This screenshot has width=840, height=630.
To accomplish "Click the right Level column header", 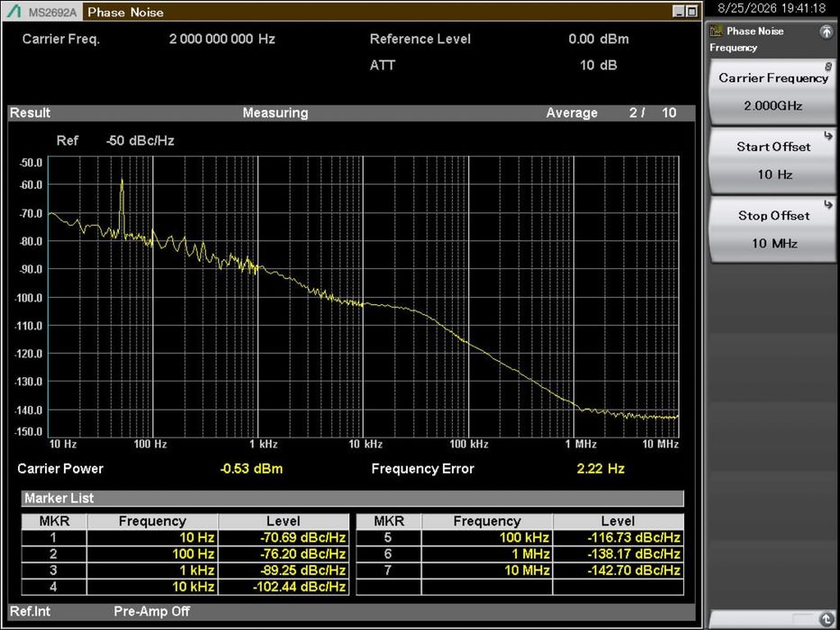I will point(619,521).
